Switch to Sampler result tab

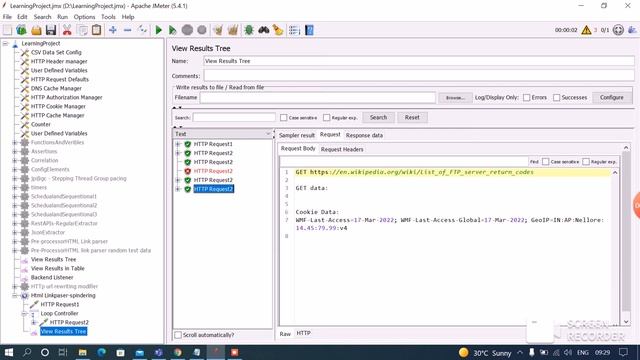click(x=297, y=135)
